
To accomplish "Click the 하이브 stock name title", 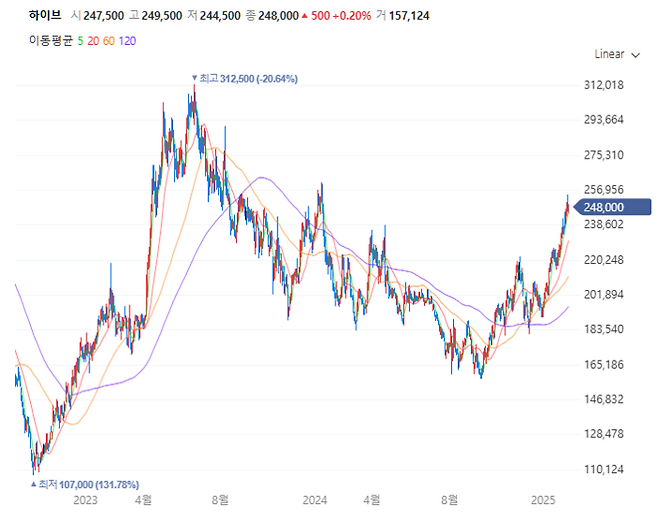I will (x=43, y=15).
